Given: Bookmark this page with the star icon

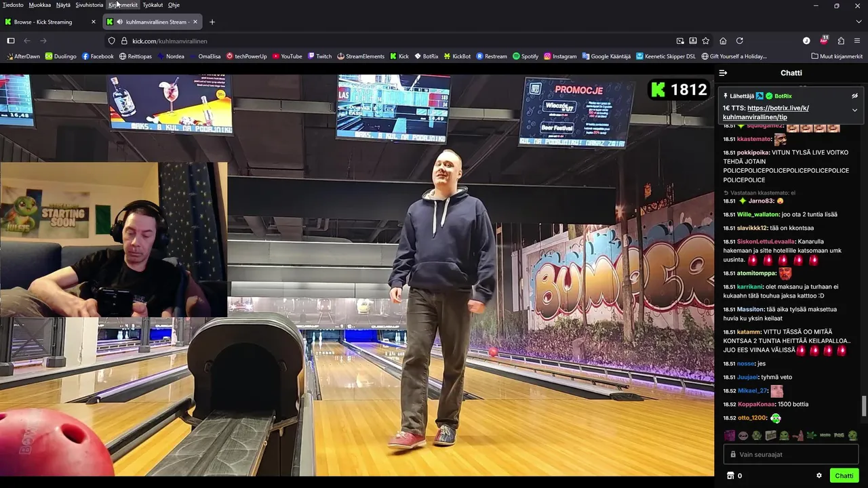Looking at the screenshot, I should pos(706,41).
